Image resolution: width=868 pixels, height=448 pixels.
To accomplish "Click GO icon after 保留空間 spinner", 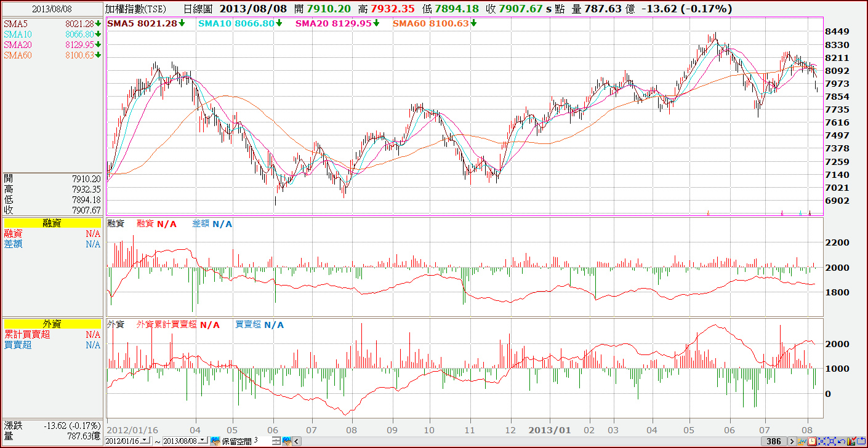I will coord(287,441).
